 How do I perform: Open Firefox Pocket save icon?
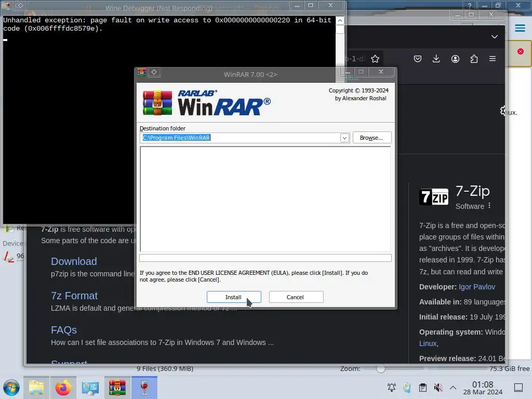[x=418, y=59]
